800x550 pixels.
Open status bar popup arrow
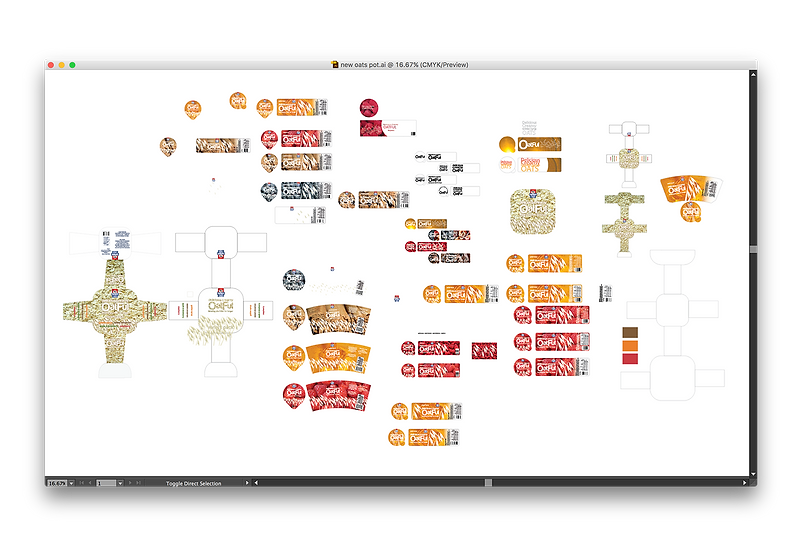tap(247, 483)
